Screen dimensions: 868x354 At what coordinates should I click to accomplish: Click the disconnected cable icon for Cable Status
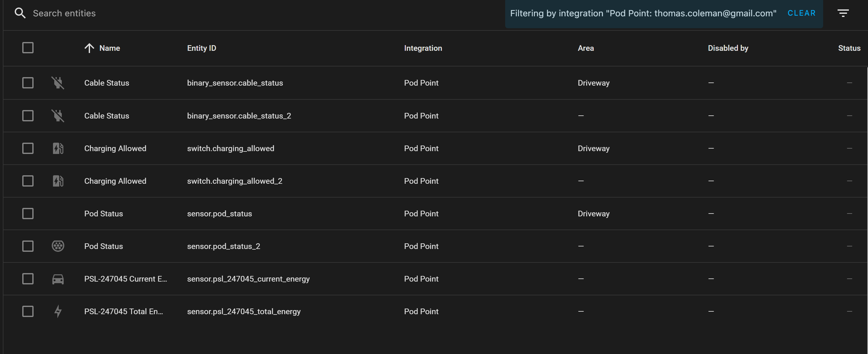58,82
